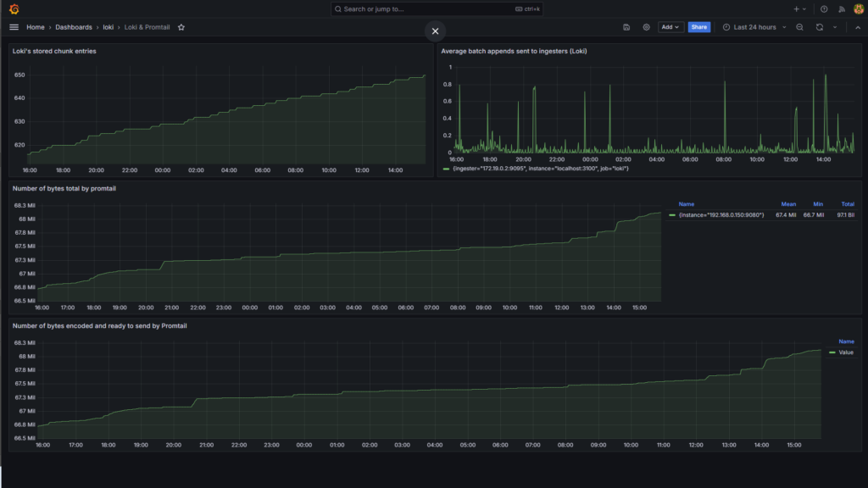Go to Home breadcrumb

click(36, 27)
